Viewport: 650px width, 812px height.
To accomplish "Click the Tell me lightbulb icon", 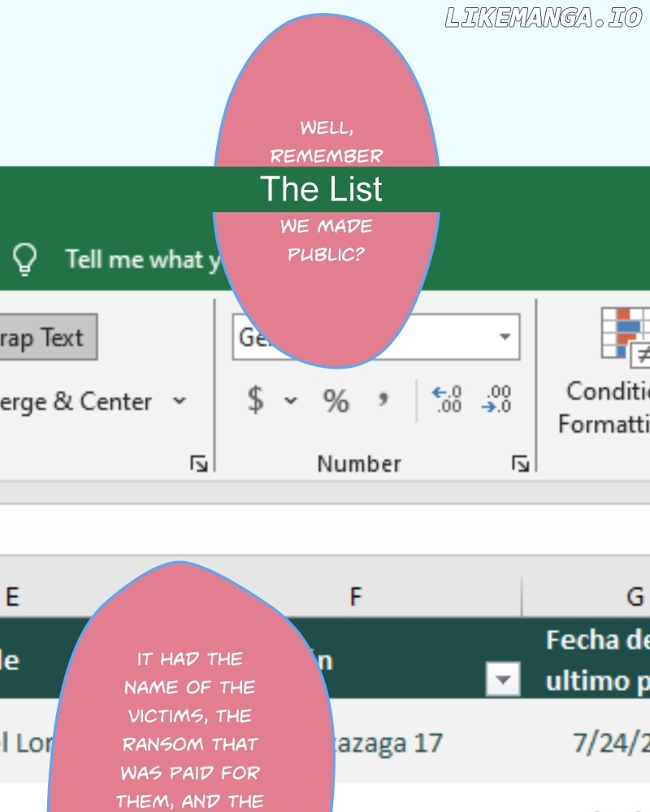I will click(24, 258).
